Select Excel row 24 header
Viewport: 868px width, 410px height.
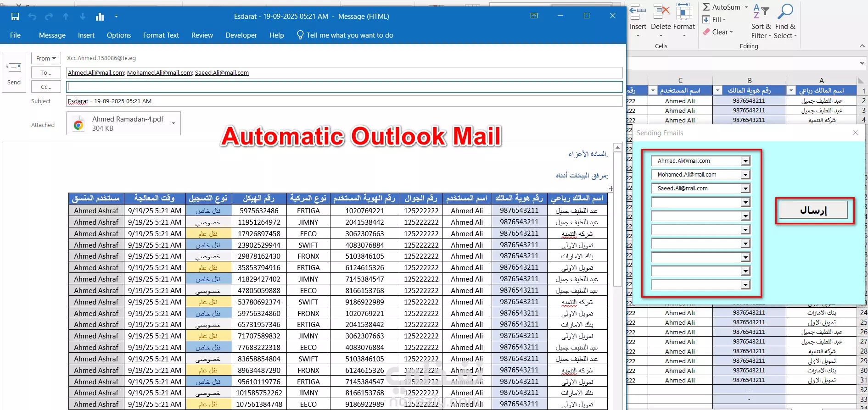pos(862,313)
